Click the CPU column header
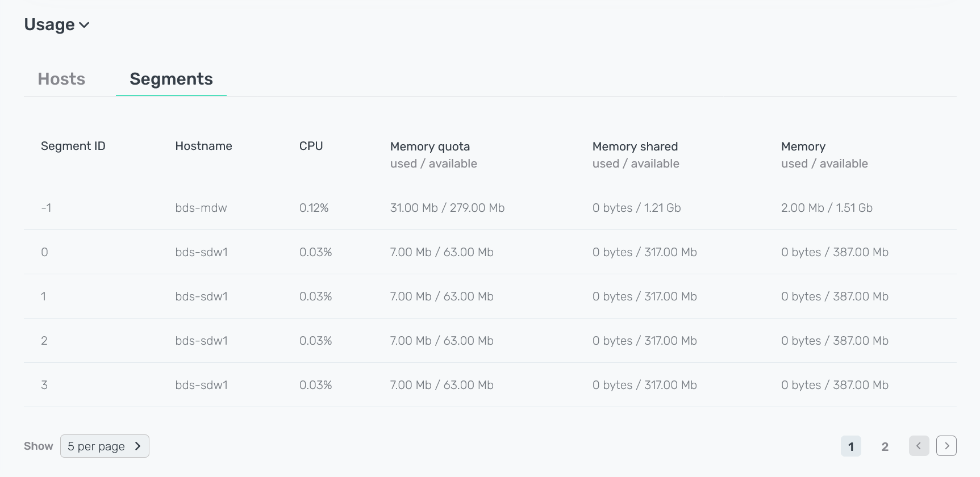The image size is (980, 477). point(311,146)
